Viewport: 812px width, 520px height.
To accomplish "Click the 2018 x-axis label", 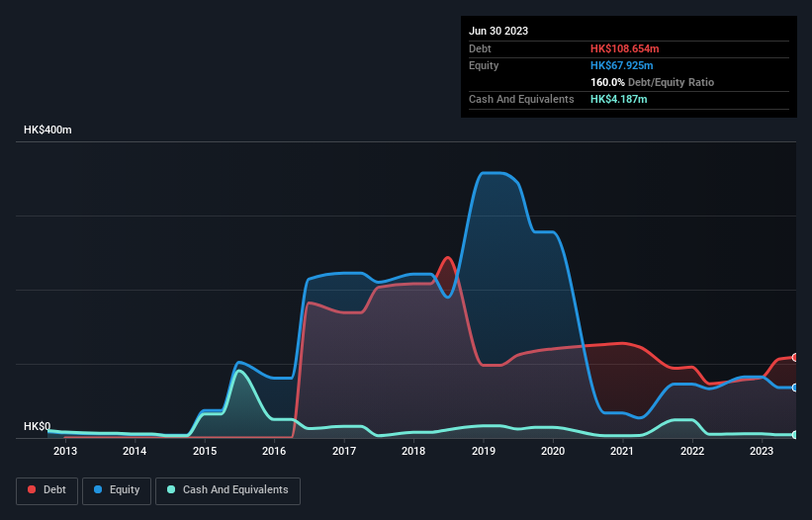I will pyautogui.click(x=413, y=451).
